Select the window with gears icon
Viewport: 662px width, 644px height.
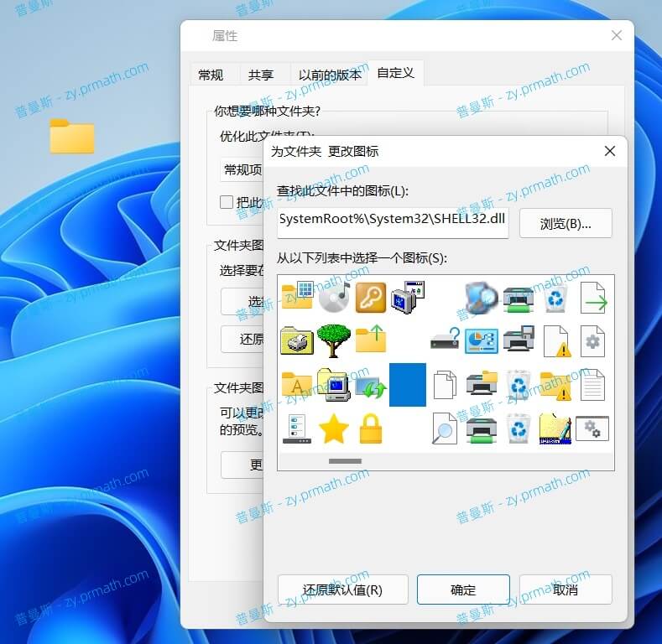click(x=592, y=428)
